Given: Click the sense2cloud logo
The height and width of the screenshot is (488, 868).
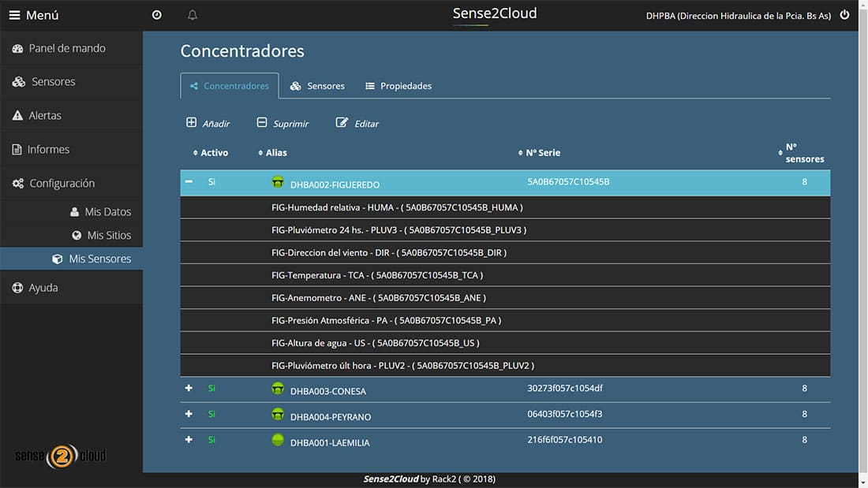Looking at the screenshot, I should (60, 456).
